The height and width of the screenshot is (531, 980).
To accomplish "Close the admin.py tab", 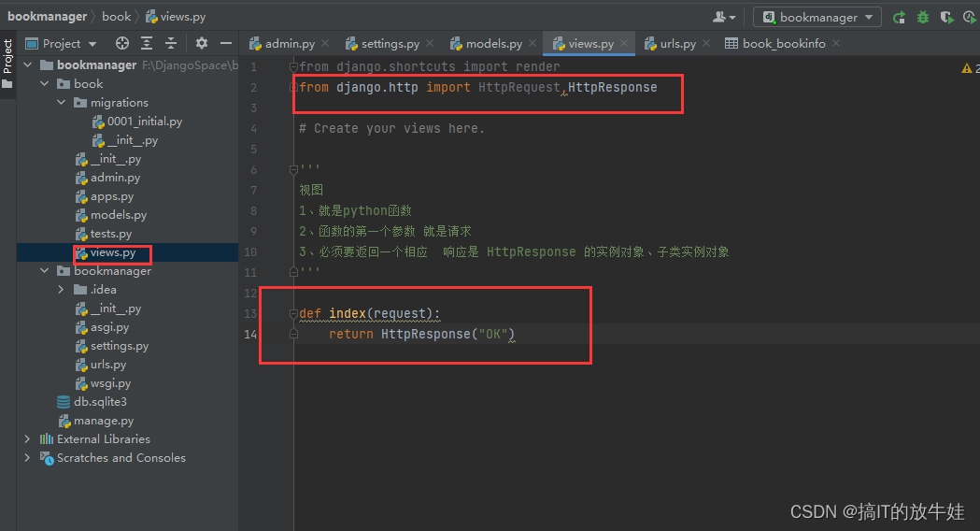I will click(x=325, y=43).
